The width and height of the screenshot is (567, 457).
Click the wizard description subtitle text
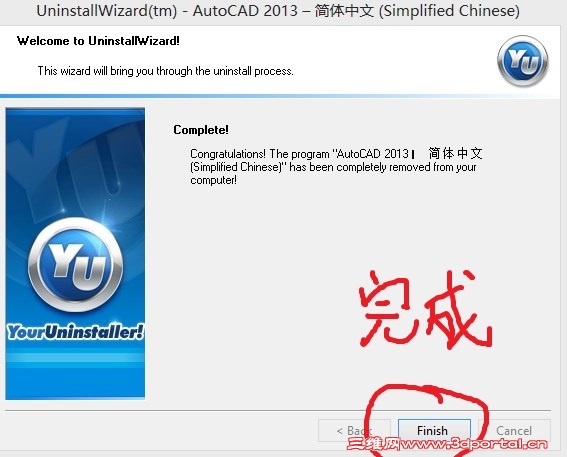tap(166, 71)
